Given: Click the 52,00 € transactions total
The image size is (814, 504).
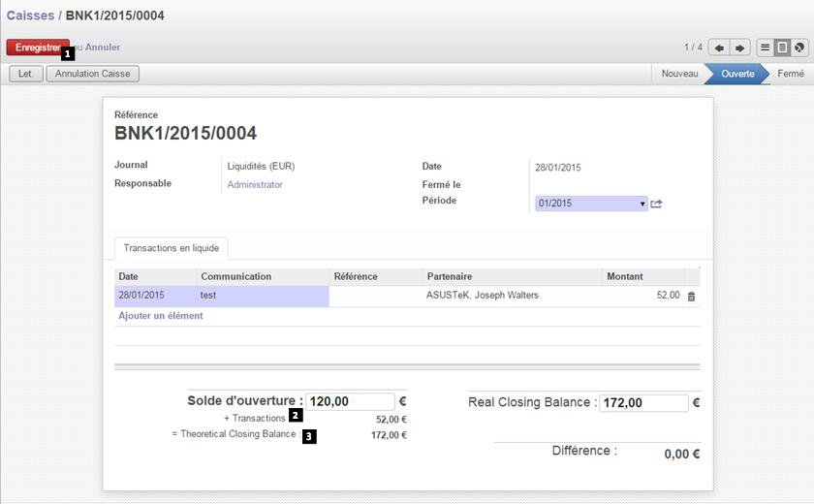Looking at the screenshot, I should pos(391,420).
